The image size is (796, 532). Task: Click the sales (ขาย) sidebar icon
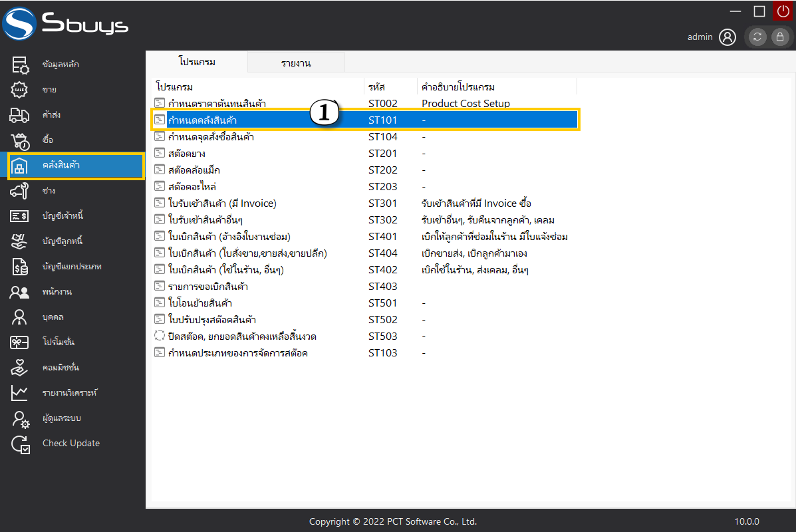20,90
